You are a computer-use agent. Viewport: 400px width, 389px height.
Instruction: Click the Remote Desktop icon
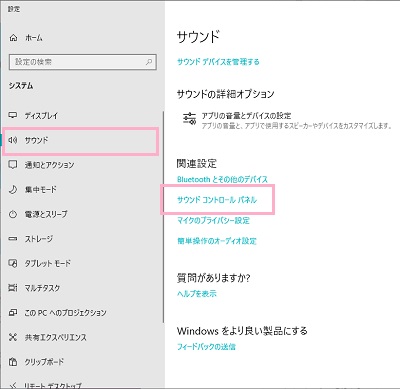13,385
